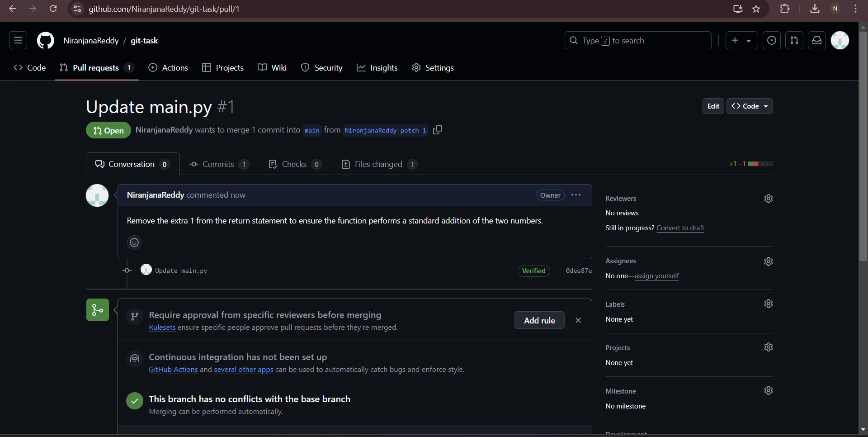Open the Pull requests repository tab
868x437 pixels.
tap(97, 67)
